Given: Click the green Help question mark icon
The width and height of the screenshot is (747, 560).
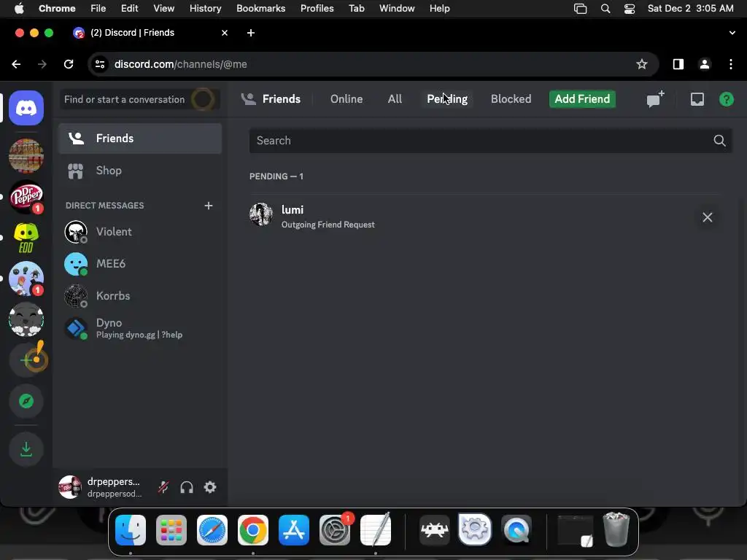Looking at the screenshot, I should 726,99.
